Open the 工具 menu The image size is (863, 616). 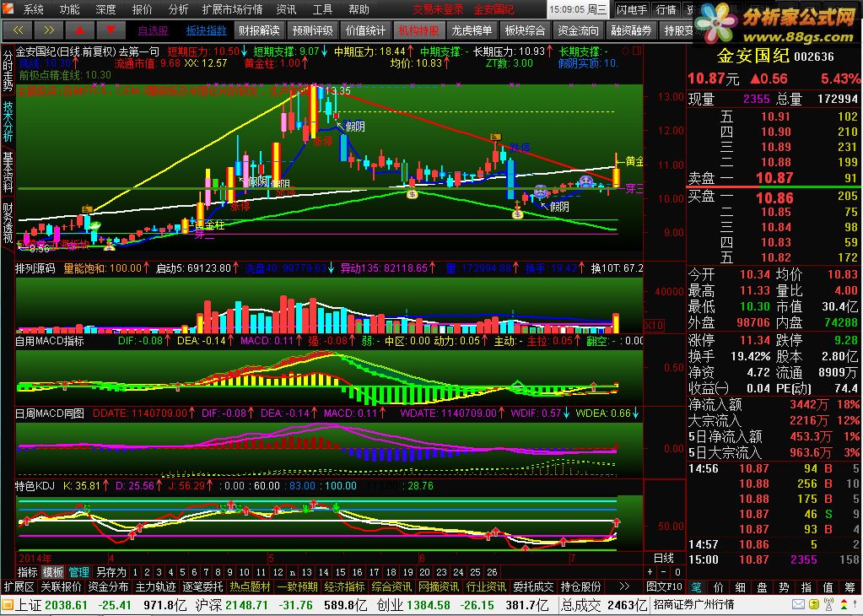click(322, 9)
